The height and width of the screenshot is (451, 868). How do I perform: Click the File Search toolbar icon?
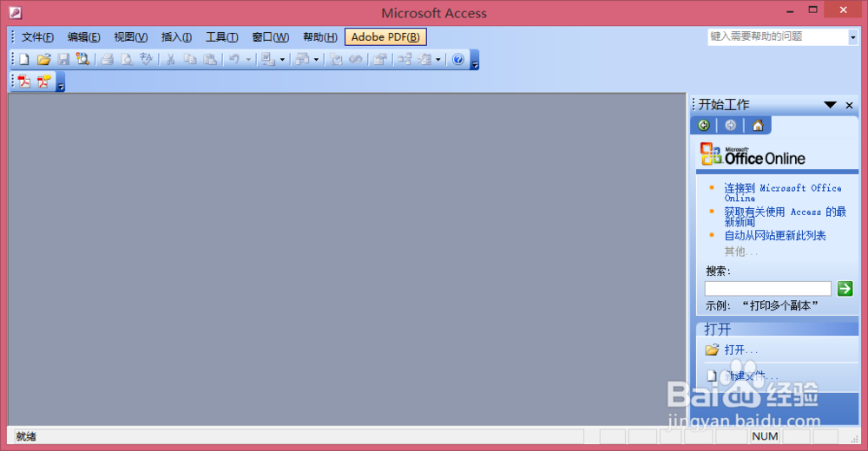pyautogui.click(x=83, y=59)
